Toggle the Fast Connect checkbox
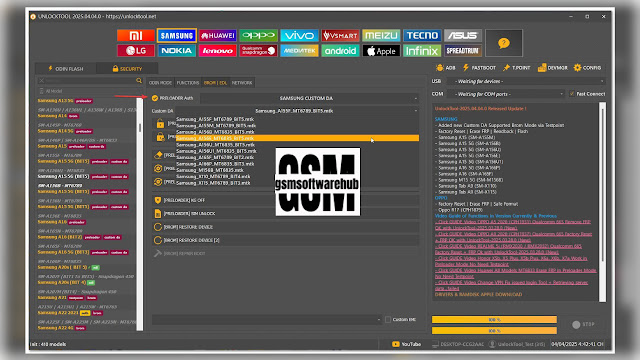 pyautogui.click(x=572, y=94)
